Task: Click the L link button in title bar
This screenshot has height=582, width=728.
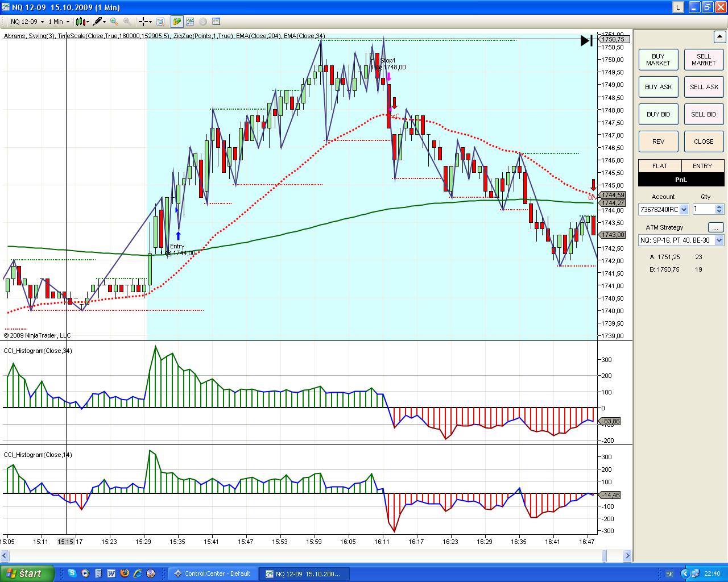Action: pyautogui.click(x=678, y=7)
